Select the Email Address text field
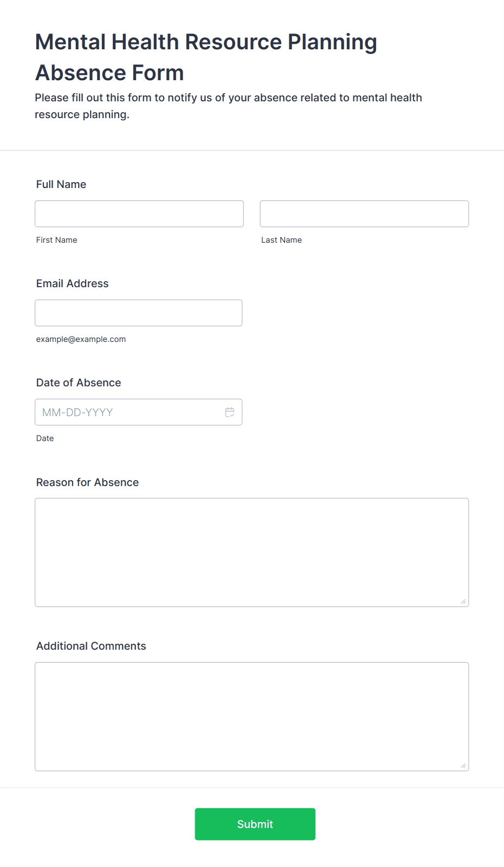 (x=139, y=313)
